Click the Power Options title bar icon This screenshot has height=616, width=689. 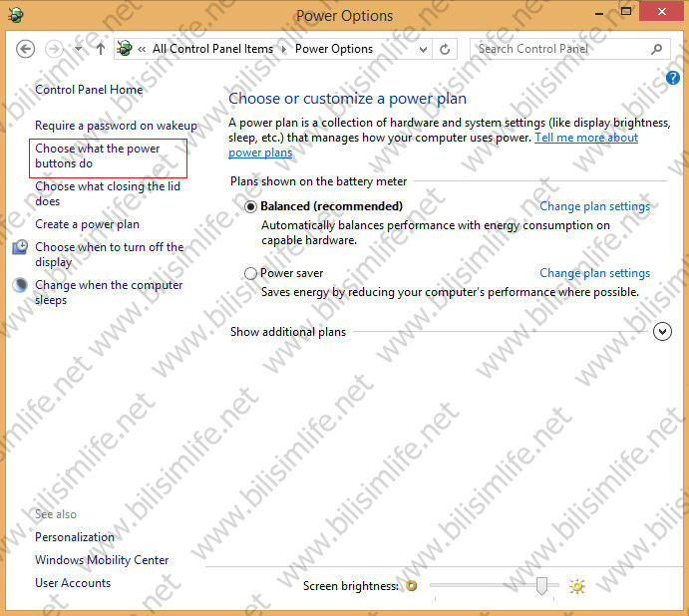click(x=16, y=15)
